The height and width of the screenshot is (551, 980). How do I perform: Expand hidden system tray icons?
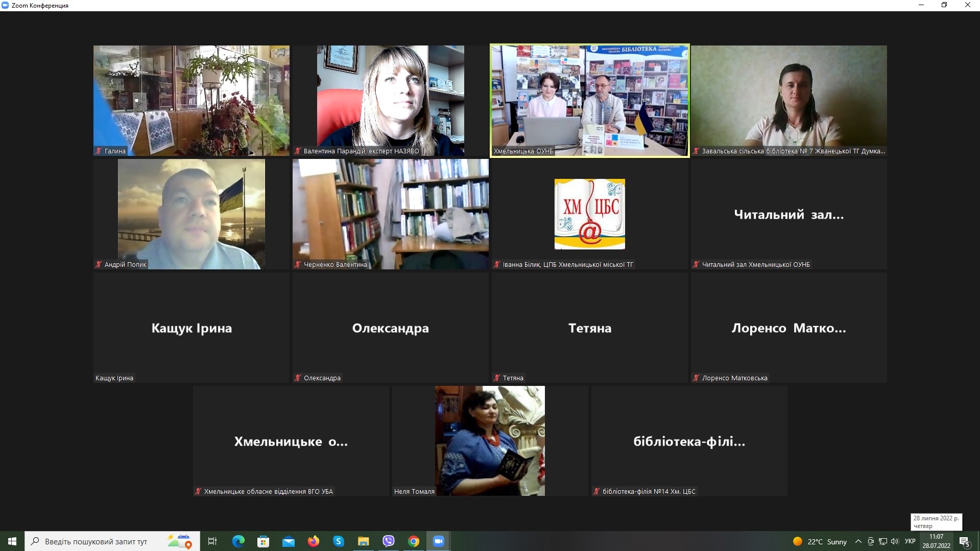858,541
